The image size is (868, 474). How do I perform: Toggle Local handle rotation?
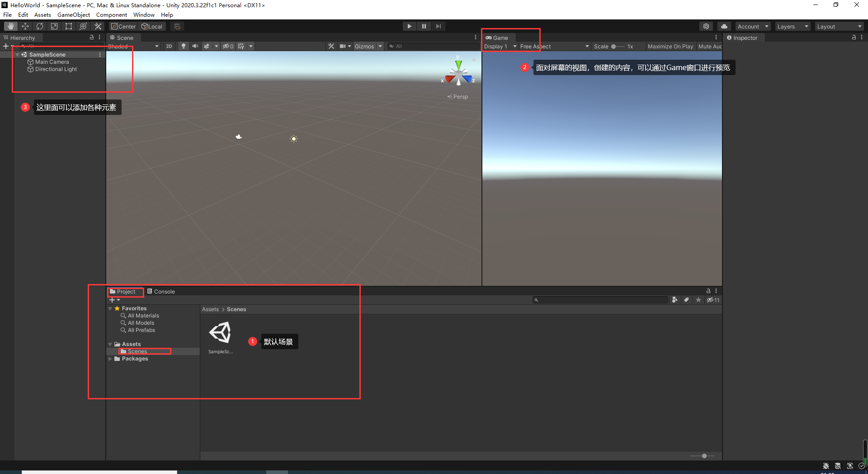tap(152, 26)
